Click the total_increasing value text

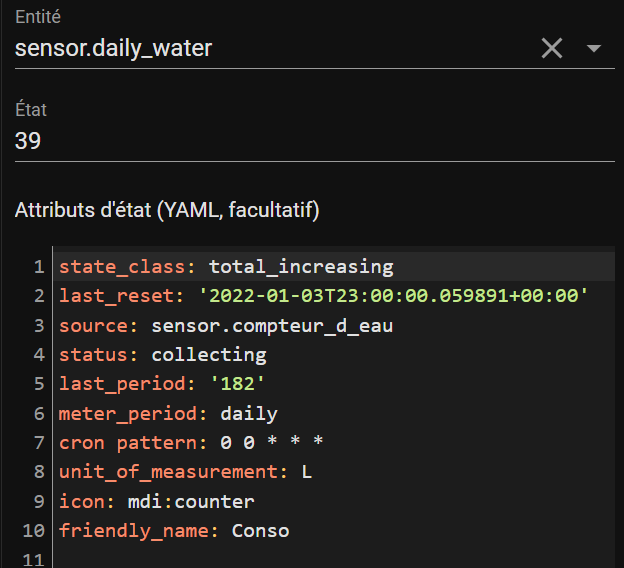pos(301,266)
